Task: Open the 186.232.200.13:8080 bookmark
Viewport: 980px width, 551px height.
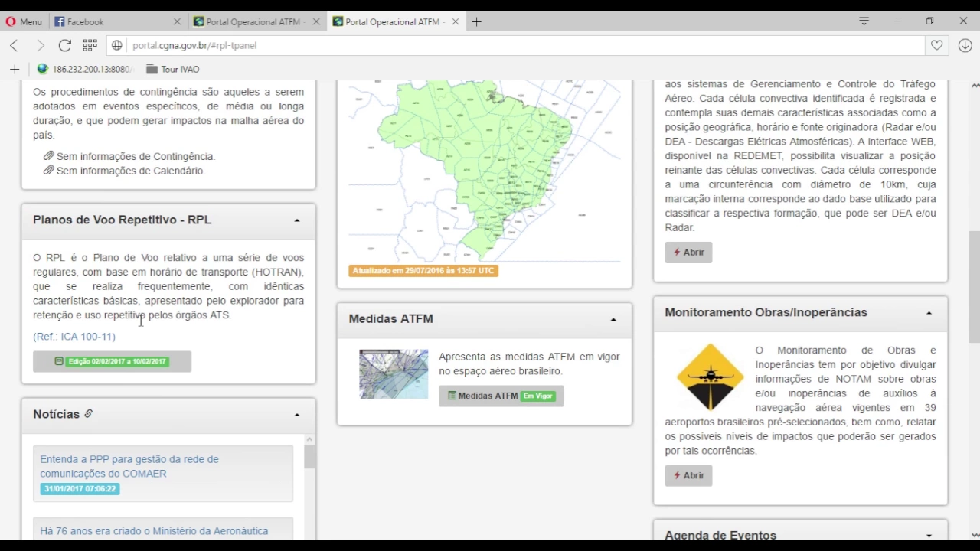Action: point(84,69)
